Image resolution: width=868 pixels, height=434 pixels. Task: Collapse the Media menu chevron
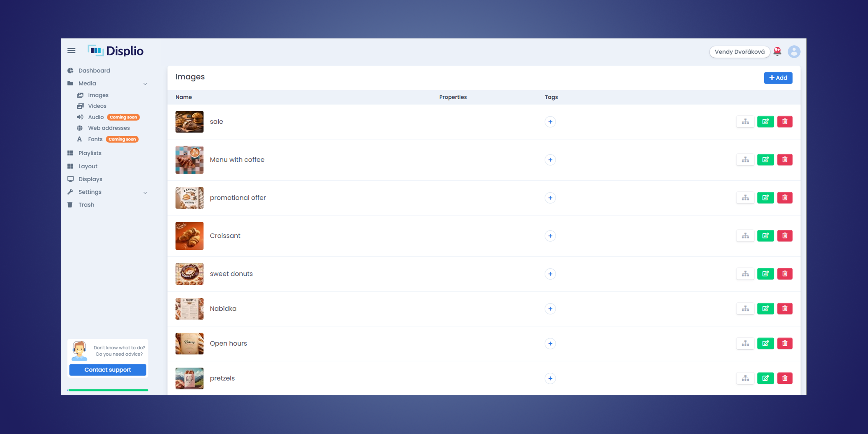point(145,84)
